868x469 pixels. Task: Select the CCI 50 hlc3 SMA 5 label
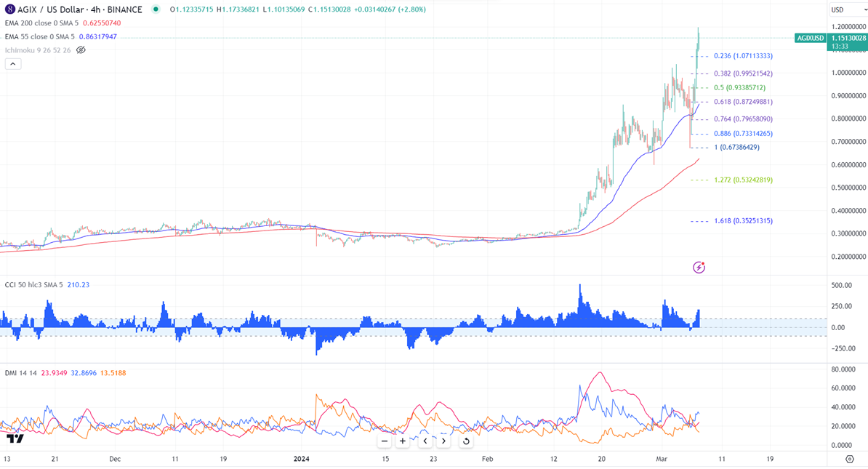coord(33,284)
